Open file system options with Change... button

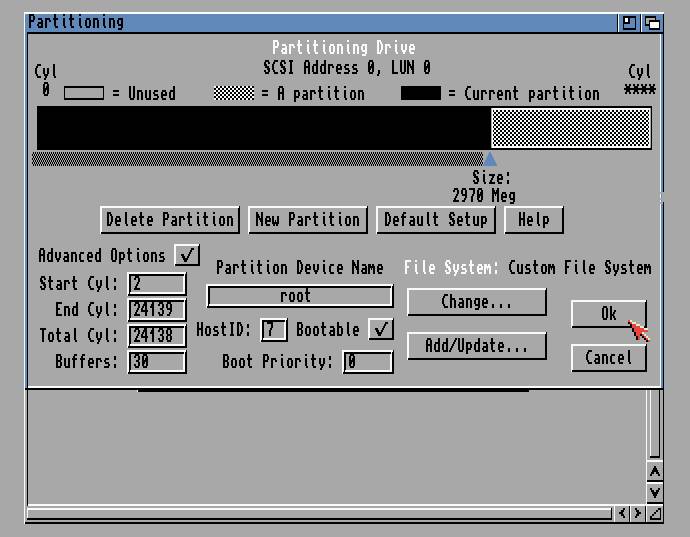click(476, 302)
